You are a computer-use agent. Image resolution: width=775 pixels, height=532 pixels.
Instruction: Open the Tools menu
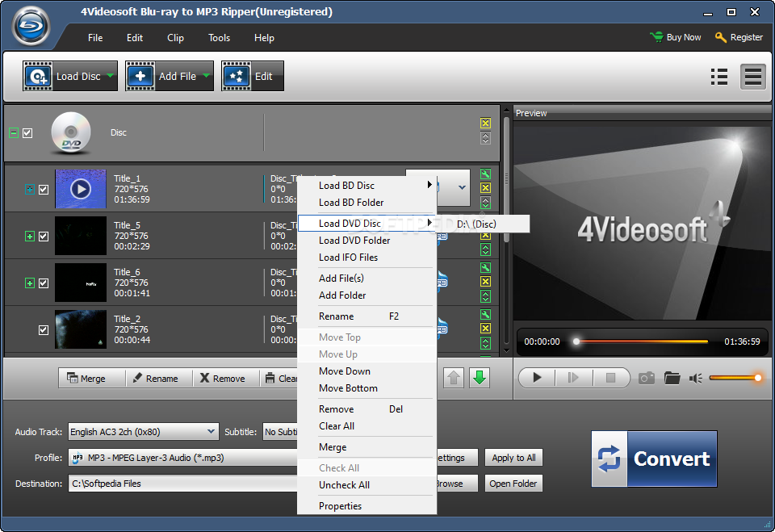[x=219, y=38]
